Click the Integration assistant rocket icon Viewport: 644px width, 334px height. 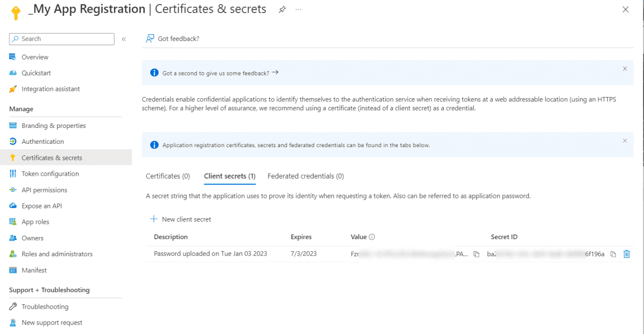[13, 89]
